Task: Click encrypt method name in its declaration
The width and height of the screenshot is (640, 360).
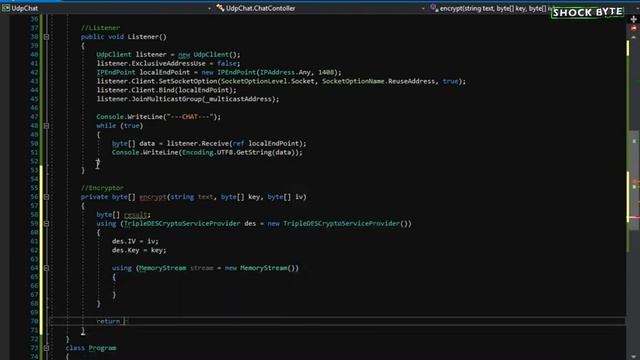Action: pos(153,197)
